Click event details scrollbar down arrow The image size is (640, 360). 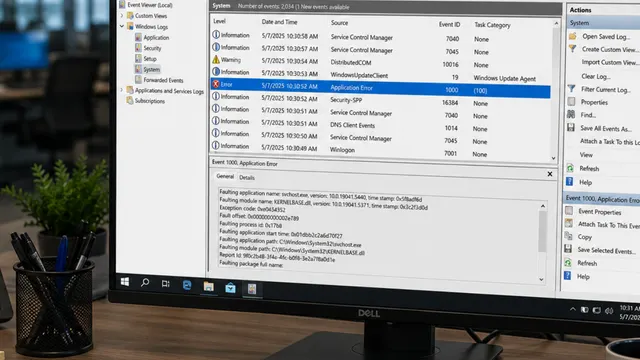coord(541,280)
